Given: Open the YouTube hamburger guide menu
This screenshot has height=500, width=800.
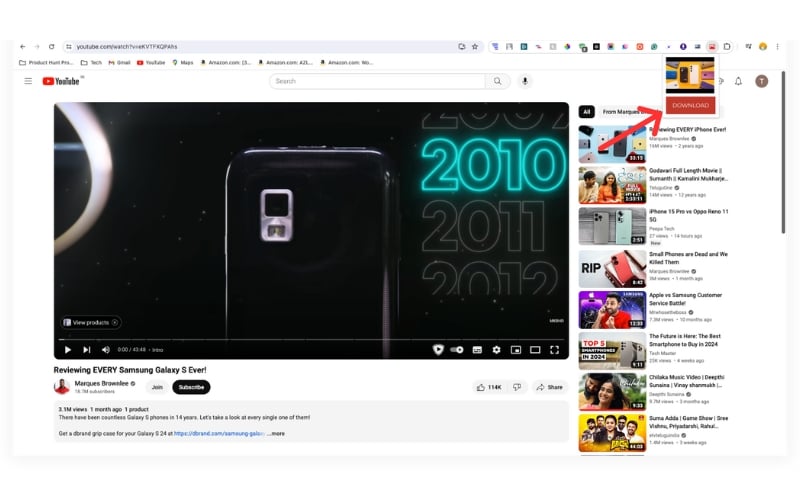Looking at the screenshot, I should point(28,81).
